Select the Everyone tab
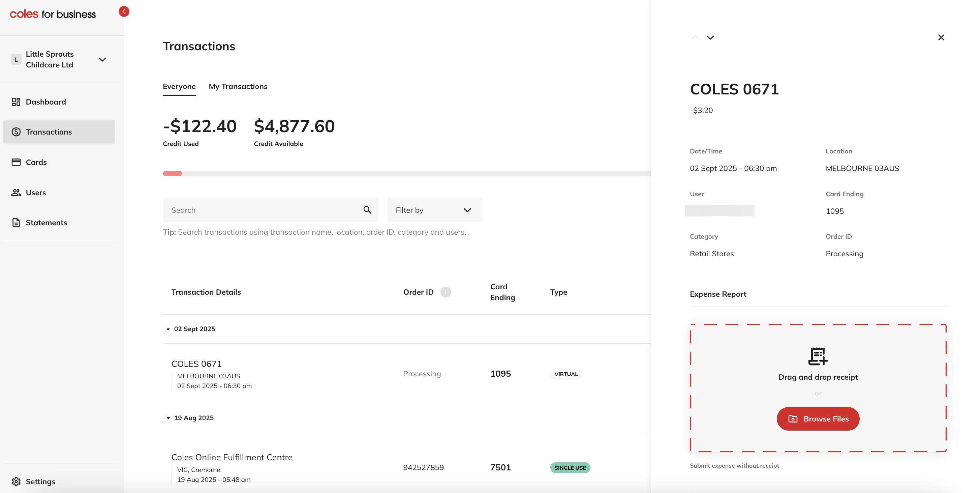Image resolution: width=980 pixels, height=493 pixels. pyautogui.click(x=179, y=86)
